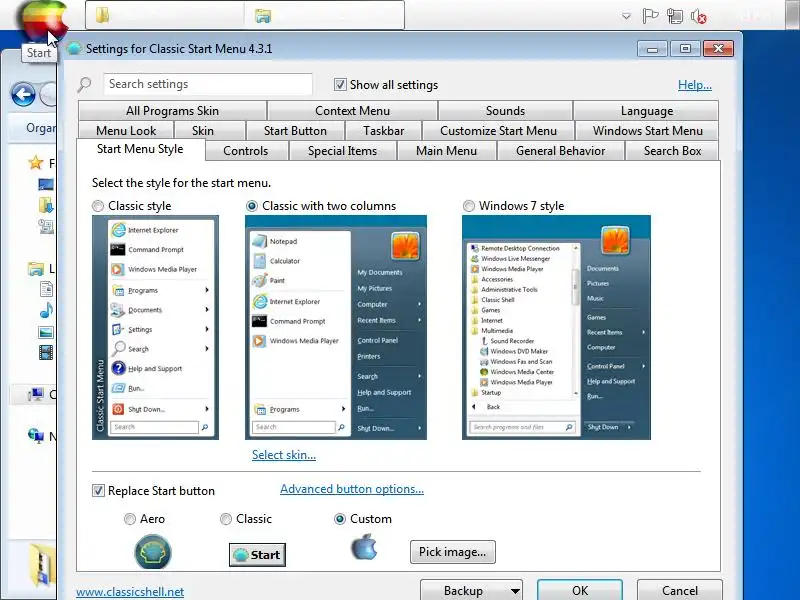The width and height of the screenshot is (800, 600).
Task: Click the Aero shell start button image
Action: (x=153, y=552)
